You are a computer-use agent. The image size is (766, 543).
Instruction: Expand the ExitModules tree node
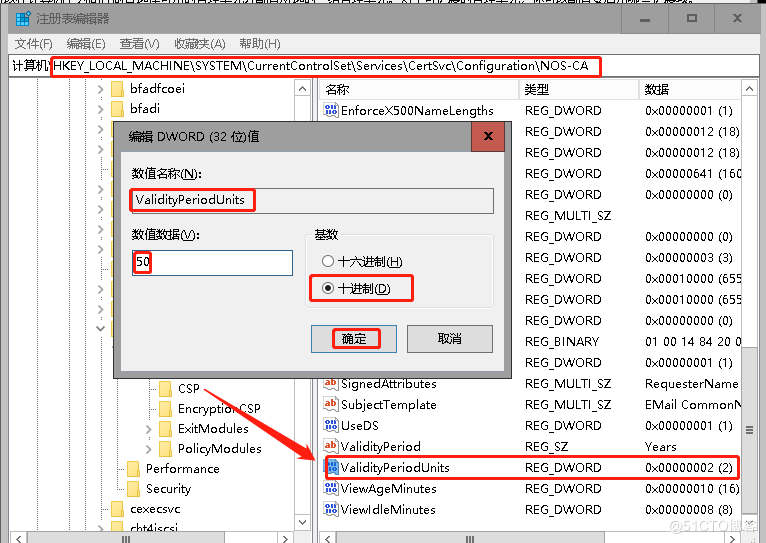[x=149, y=429]
